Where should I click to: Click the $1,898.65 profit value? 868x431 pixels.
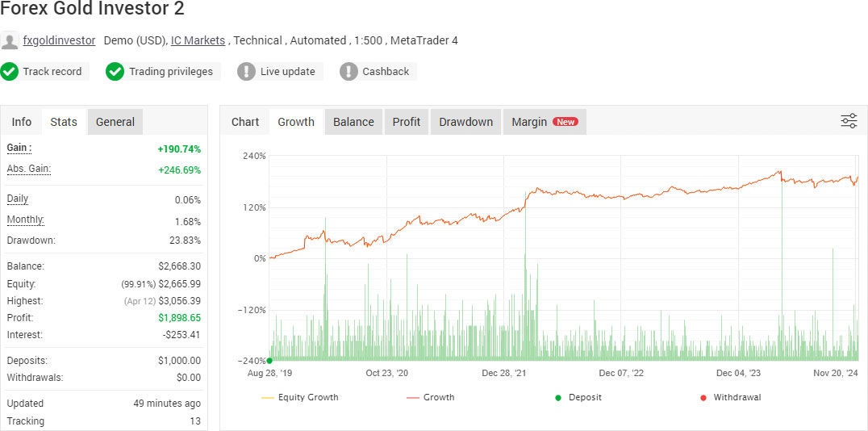click(180, 318)
